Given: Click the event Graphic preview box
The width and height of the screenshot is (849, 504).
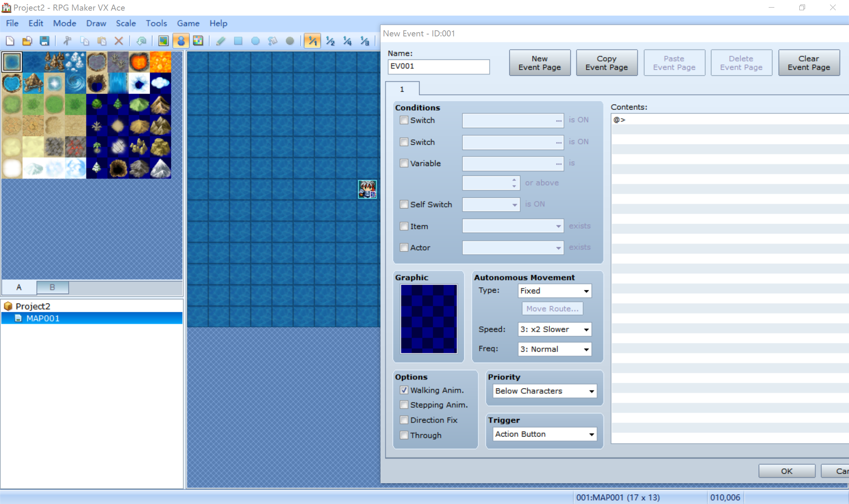Looking at the screenshot, I should pos(429,319).
